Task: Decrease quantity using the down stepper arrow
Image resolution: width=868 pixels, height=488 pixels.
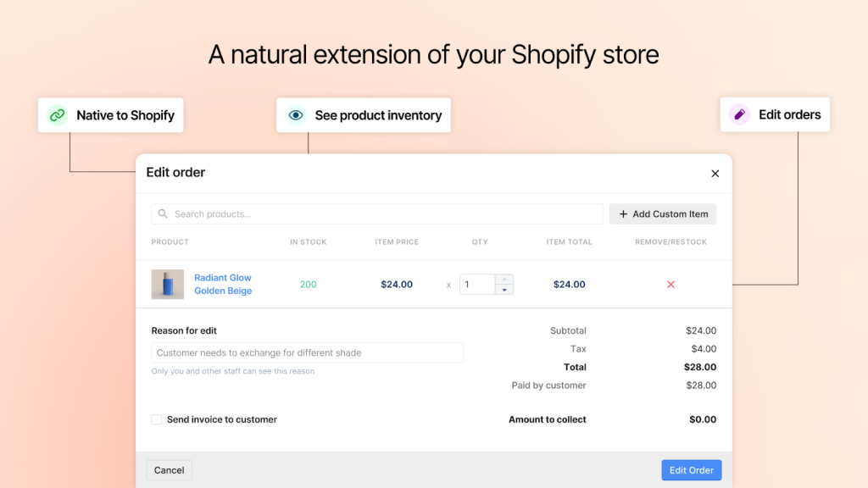Action: (504, 289)
